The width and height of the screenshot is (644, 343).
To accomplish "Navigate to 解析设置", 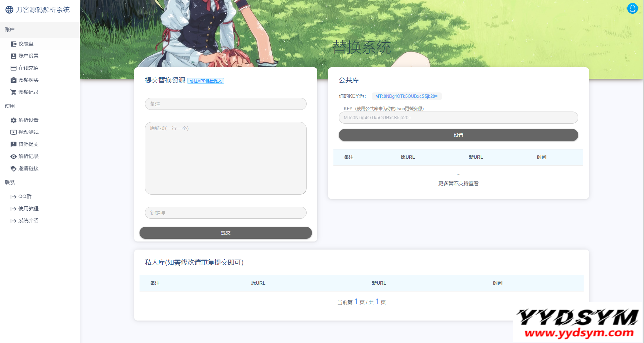I will point(40,120).
